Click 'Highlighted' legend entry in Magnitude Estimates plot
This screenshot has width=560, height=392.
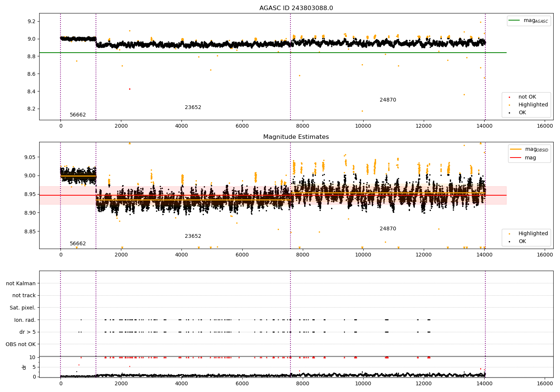pos(533,234)
